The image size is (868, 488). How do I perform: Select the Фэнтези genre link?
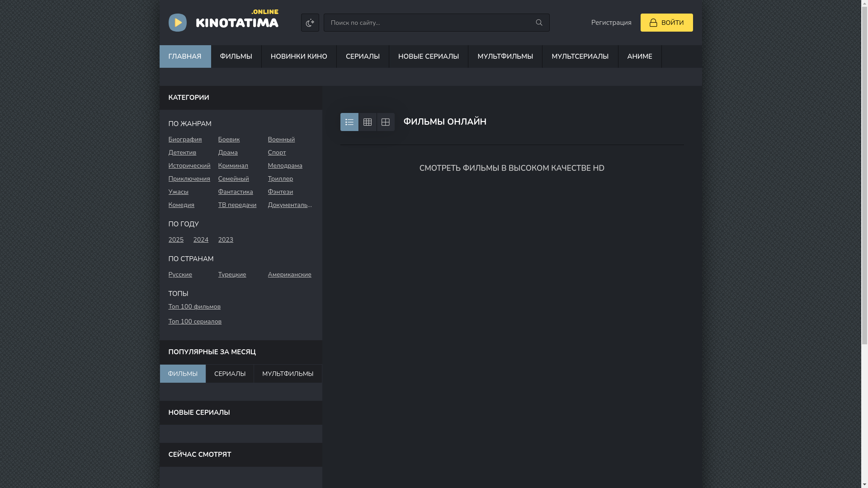pyautogui.click(x=280, y=192)
